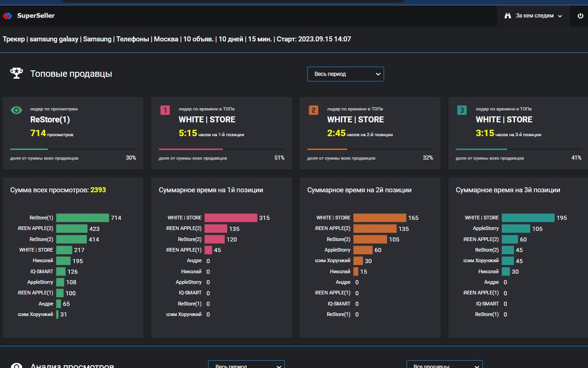Image resolution: width=588 pixels, height=368 pixels.
Task: Click the red number 1 position badge
Action: pos(165,110)
